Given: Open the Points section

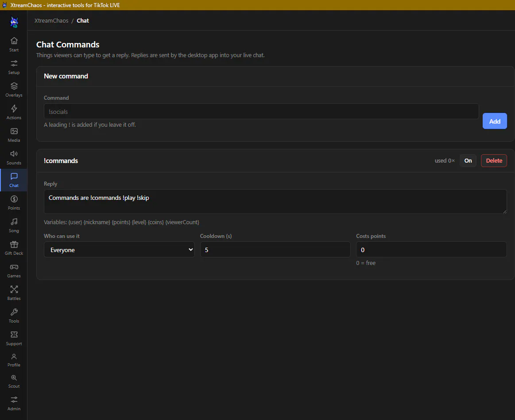Looking at the screenshot, I should 14,203.
